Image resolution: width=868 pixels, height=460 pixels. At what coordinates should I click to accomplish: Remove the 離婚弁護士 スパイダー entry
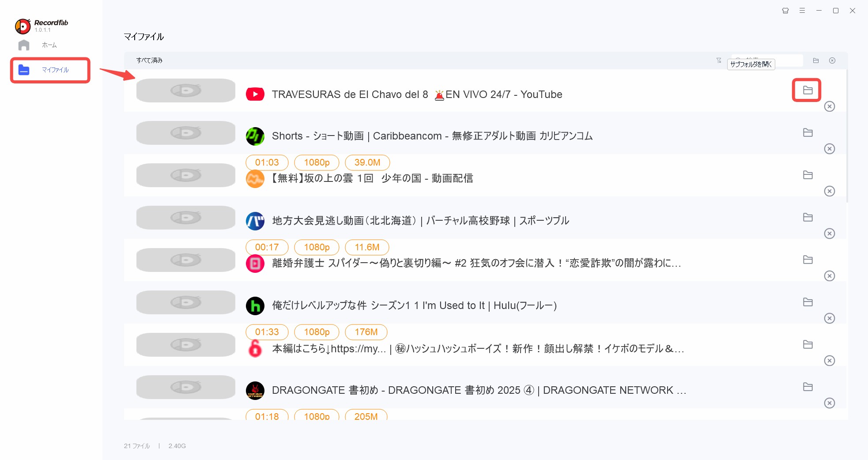tap(830, 276)
